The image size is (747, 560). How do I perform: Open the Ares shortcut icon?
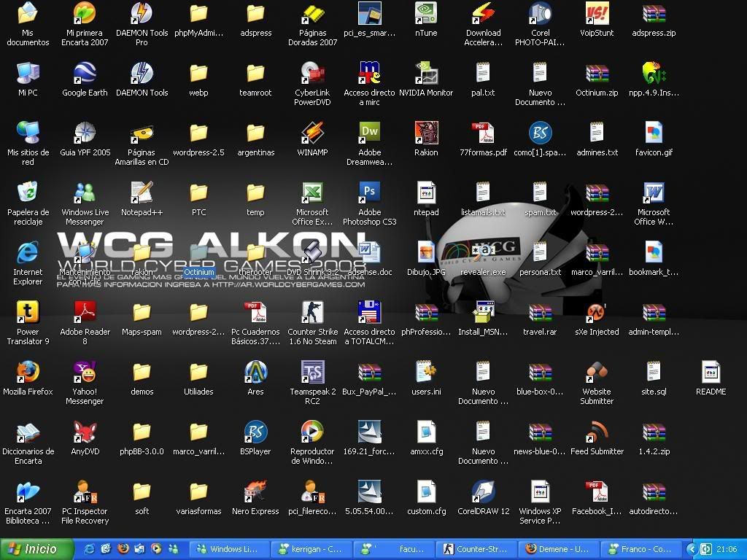[255, 372]
